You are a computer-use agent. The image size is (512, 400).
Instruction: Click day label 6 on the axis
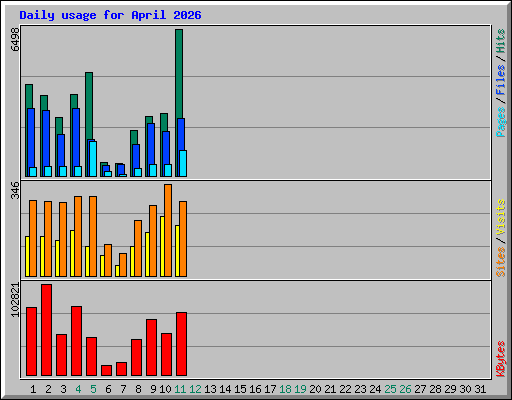(x=108, y=389)
